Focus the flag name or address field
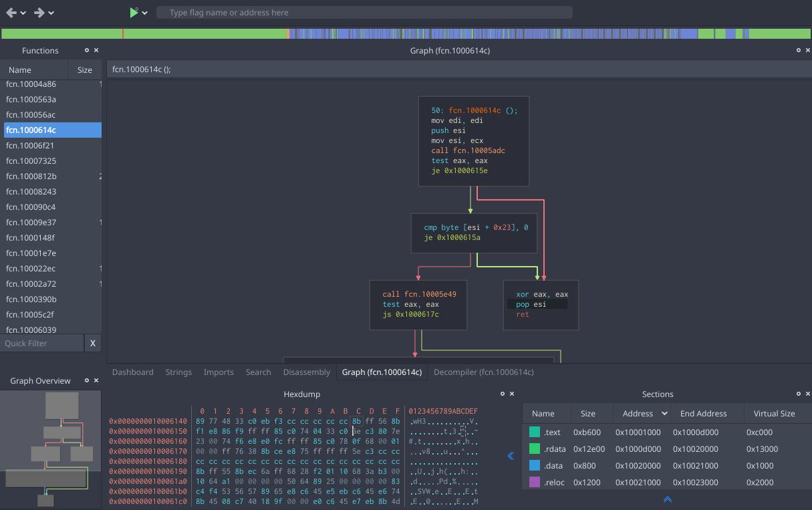The height and width of the screenshot is (510, 812). pyautogui.click(x=364, y=13)
